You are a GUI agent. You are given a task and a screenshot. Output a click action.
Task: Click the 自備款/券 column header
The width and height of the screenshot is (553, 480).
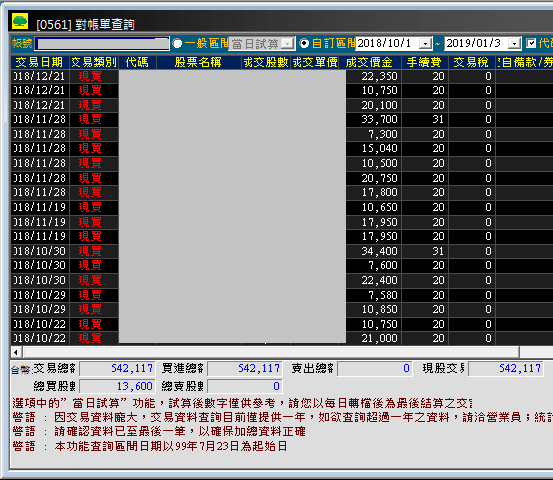click(x=524, y=62)
